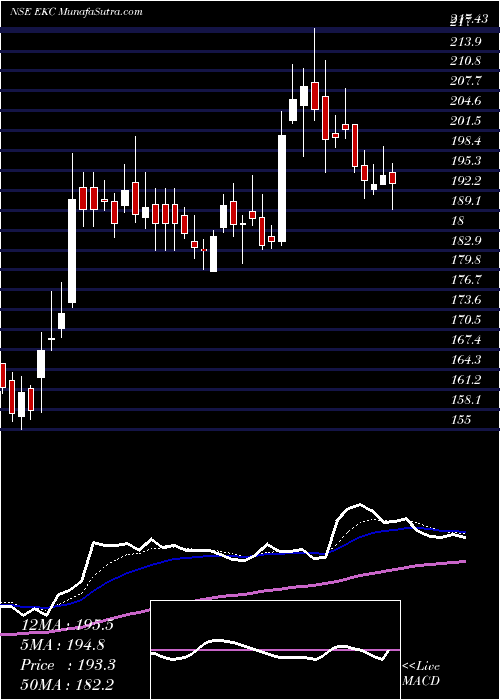Select the 161.2 price axis label
Image resolution: width=500 pixels, height=700 pixels.
click(467, 380)
